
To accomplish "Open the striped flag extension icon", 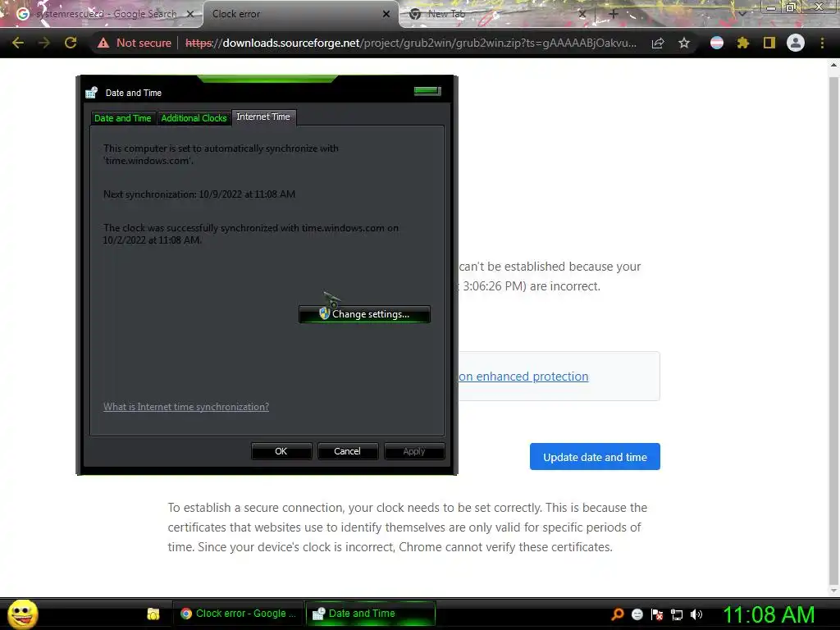I will pos(716,43).
